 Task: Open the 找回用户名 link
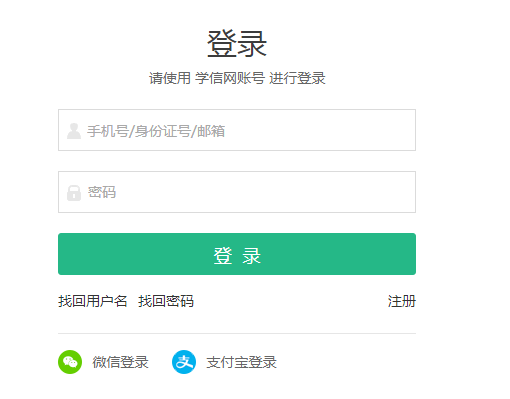click(93, 301)
